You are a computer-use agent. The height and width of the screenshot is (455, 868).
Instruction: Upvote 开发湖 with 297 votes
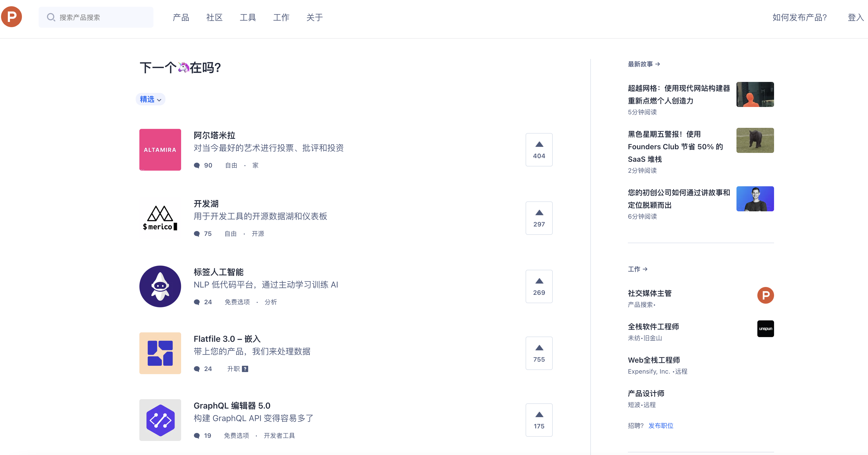pyautogui.click(x=539, y=218)
